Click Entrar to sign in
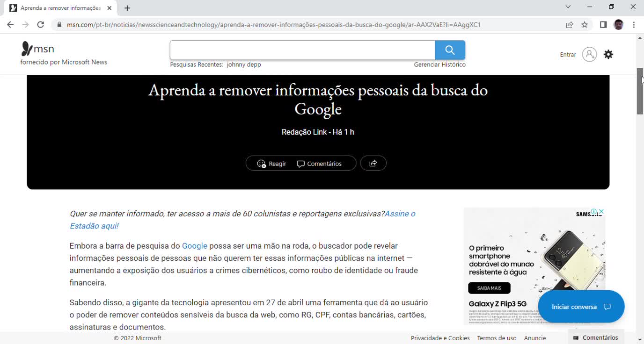Viewport: 644px width, 344px height. tap(568, 55)
